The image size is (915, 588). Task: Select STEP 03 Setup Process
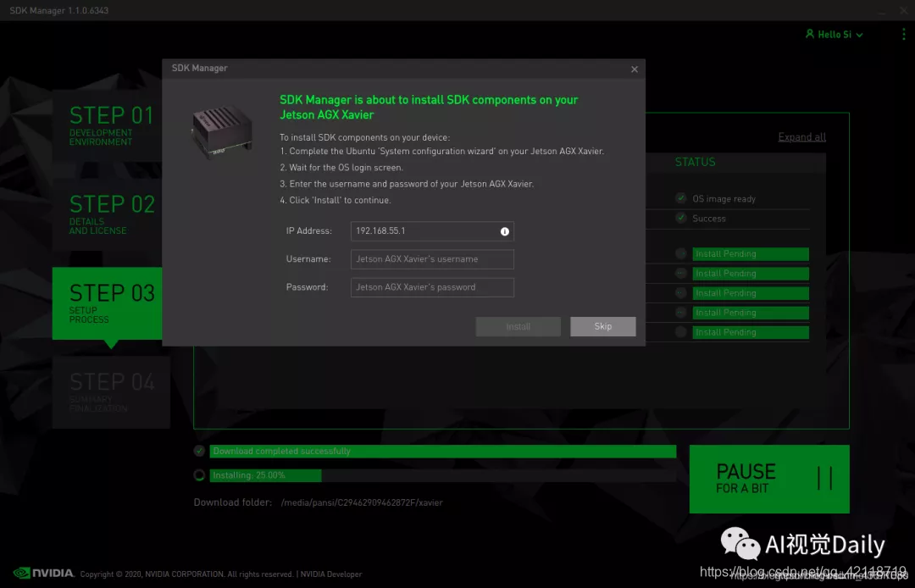click(x=108, y=303)
